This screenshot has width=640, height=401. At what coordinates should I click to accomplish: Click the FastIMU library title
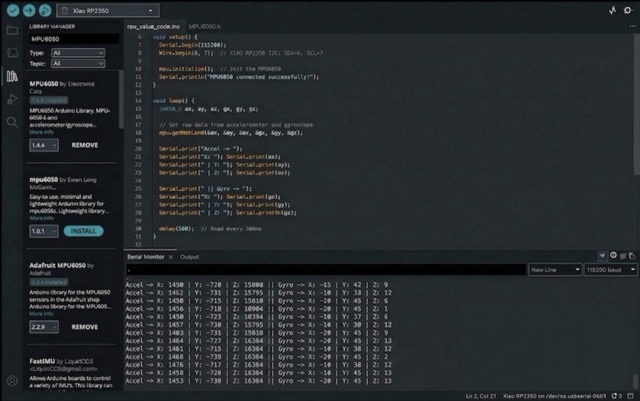coord(42,361)
